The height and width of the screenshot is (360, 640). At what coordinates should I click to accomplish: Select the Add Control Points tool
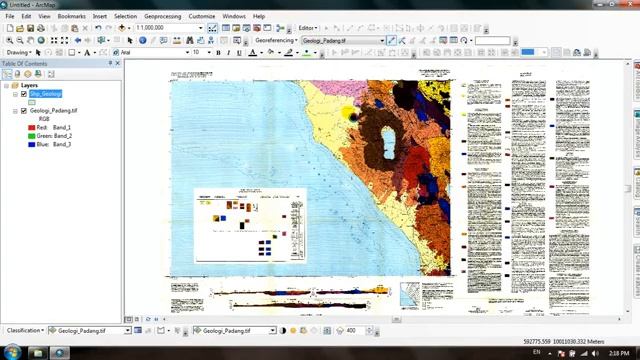(391, 40)
